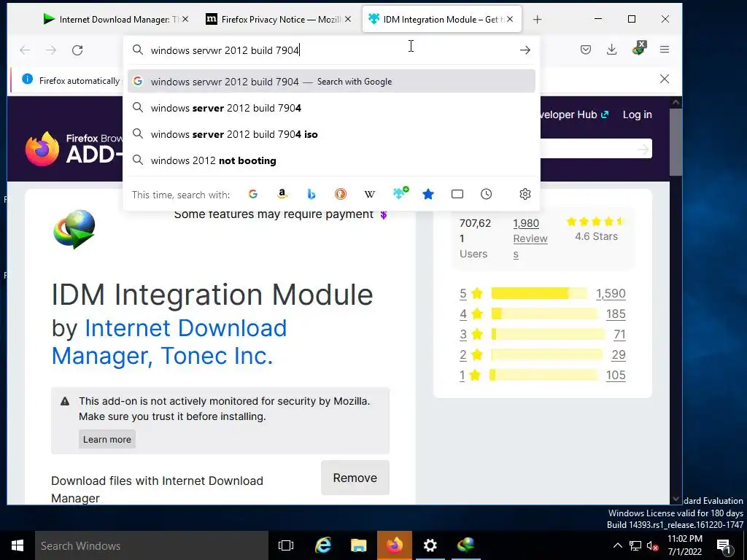The height and width of the screenshot is (560, 747).
Task: Click the Search Windows taskbar box
Action: point(152,545)
